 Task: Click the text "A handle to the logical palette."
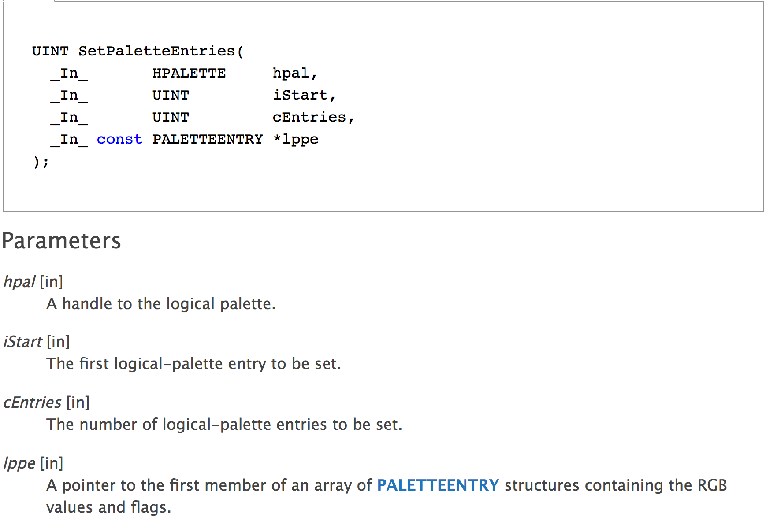tap(161, 304)
